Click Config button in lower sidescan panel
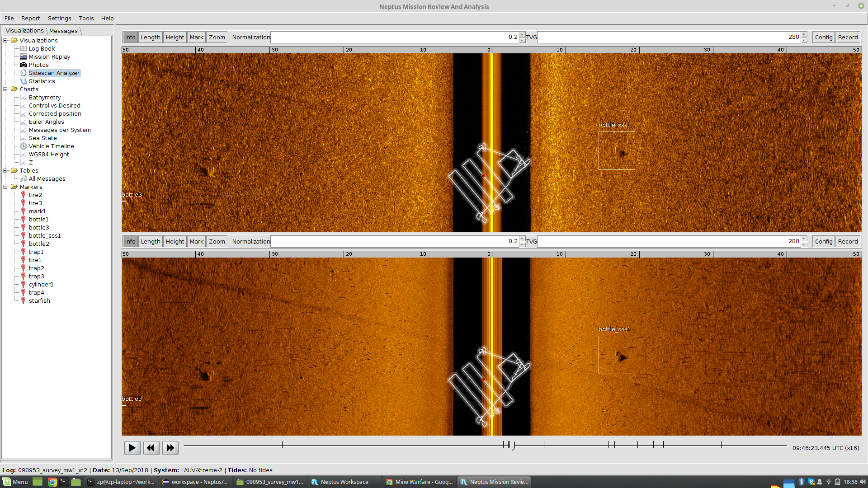 tap(824, 241)
